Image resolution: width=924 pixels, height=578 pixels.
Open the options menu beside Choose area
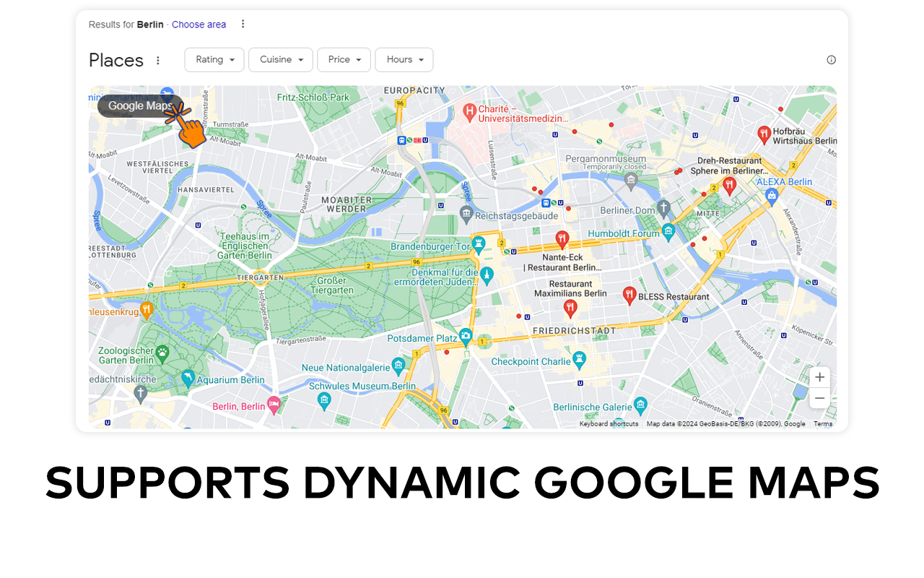(243, 24)
